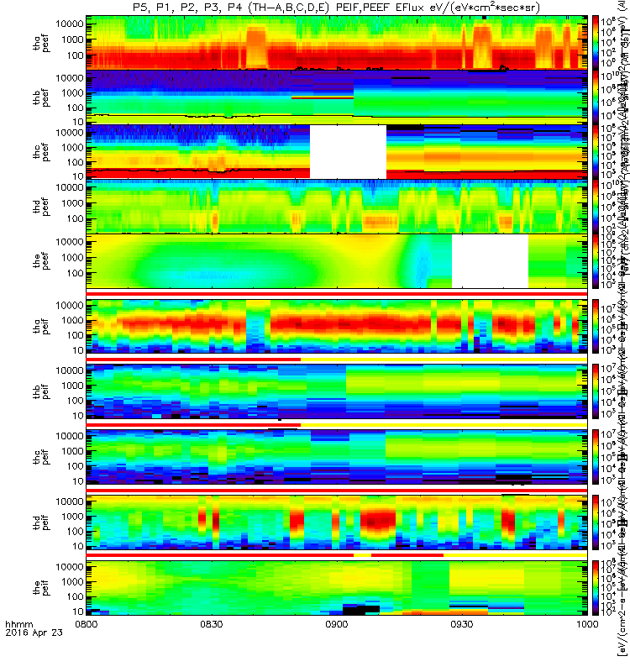Image resolution: width=630 pixels, height=672 pixels.
Task: Click the color bar beside thc peif panel
Action: [596, 457]
